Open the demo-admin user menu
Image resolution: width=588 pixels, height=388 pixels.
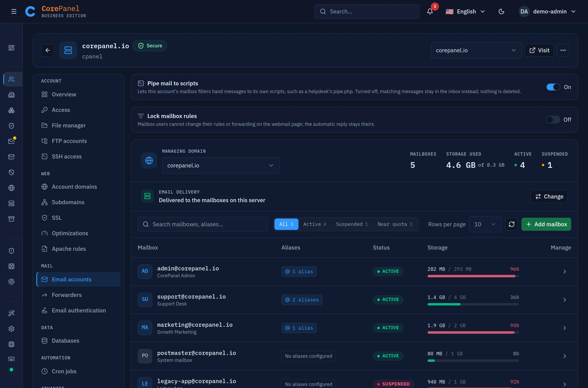click(x=547, y=11)
